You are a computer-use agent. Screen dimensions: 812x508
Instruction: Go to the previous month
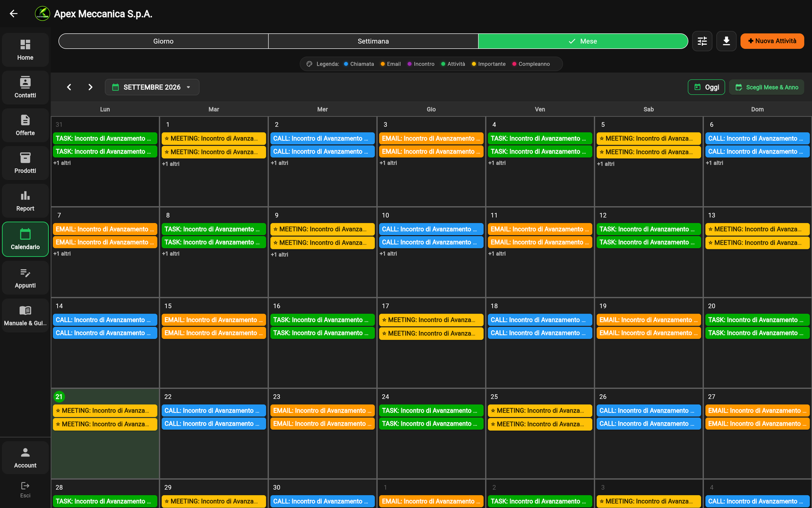69,87
